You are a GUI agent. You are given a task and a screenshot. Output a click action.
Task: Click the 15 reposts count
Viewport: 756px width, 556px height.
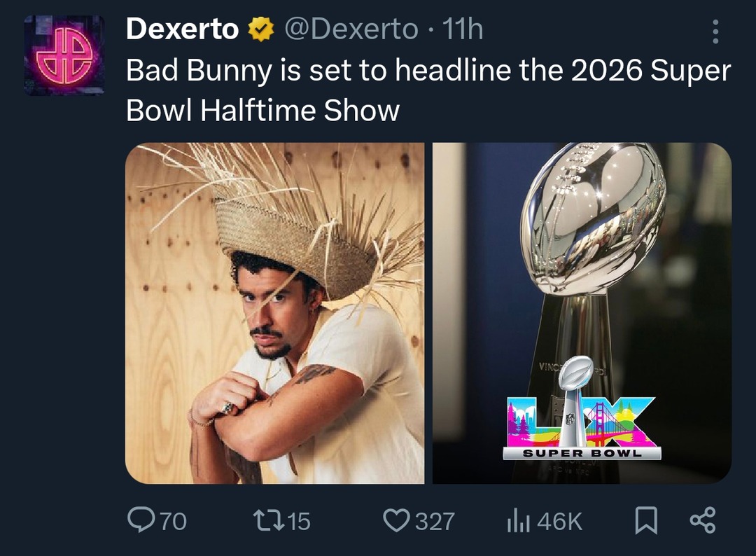(x=299, y=520)
